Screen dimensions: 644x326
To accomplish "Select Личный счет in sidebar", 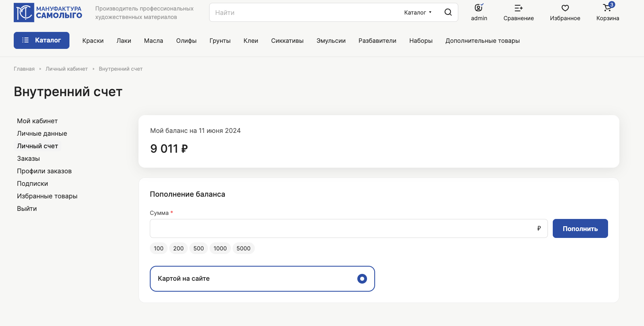I will [x=38, y=146].
